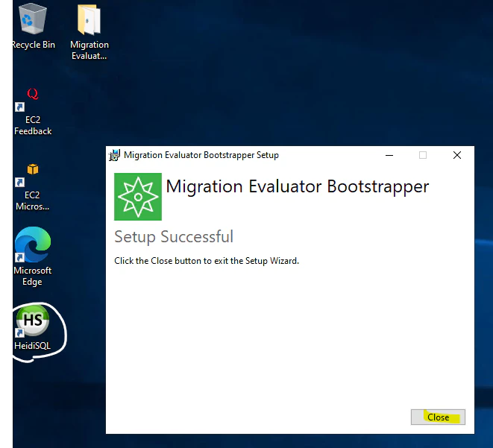Click the greyed-out maximize button in the setup window

423,155
